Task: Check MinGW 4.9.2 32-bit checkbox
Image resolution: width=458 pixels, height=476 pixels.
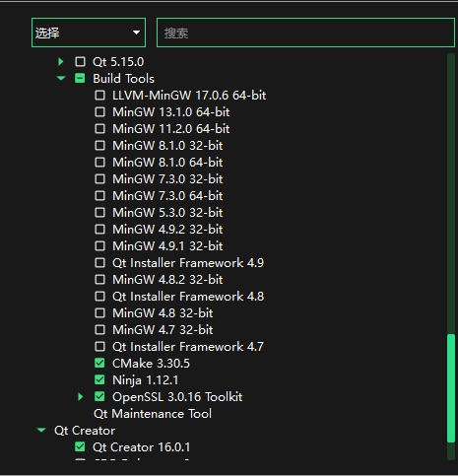Action: [99, 229]
